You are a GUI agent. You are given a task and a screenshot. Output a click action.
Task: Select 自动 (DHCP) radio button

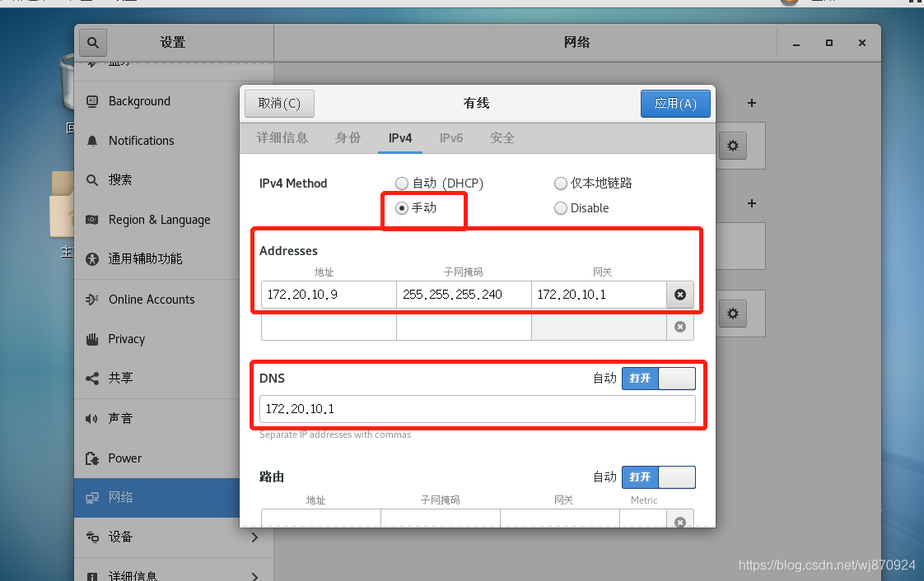[402, 184]
